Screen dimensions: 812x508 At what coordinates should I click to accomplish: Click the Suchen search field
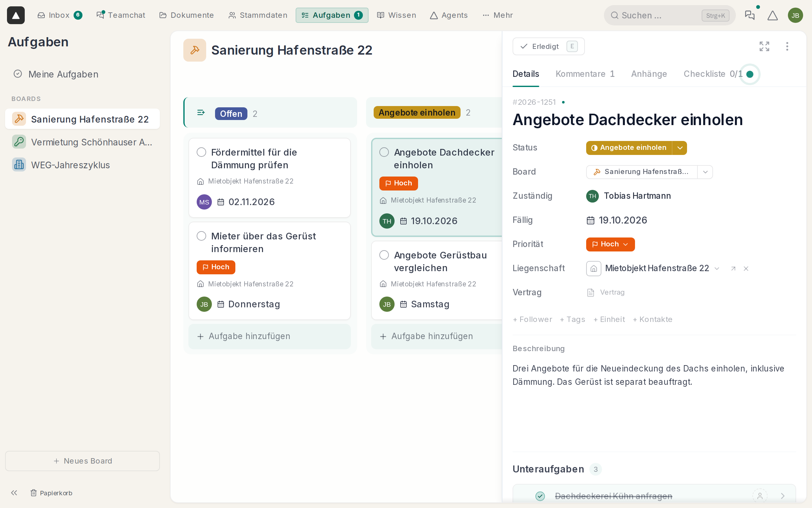(669, 15)
